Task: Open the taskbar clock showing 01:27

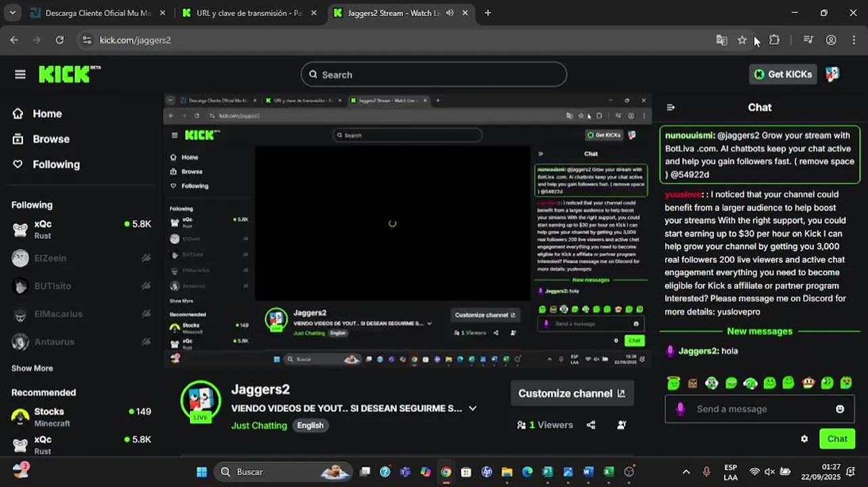Action: (821, 471)
